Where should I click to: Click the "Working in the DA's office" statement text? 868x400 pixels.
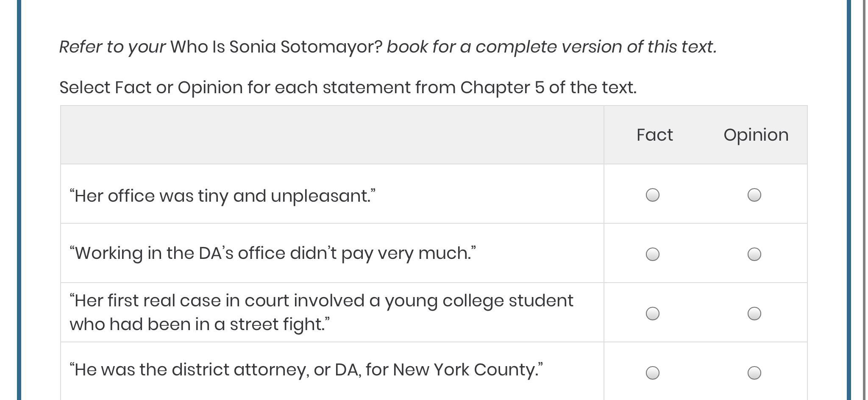tap(273, 253)
